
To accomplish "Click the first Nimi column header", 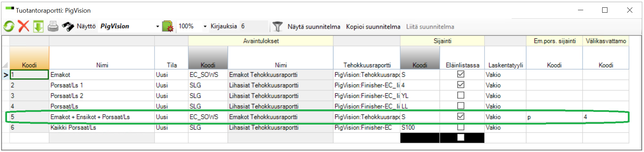I will click(102, 58).
